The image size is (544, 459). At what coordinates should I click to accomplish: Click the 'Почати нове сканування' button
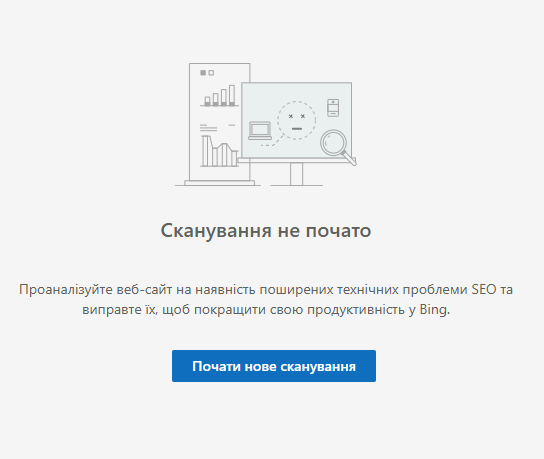click(x=274, y=366)
